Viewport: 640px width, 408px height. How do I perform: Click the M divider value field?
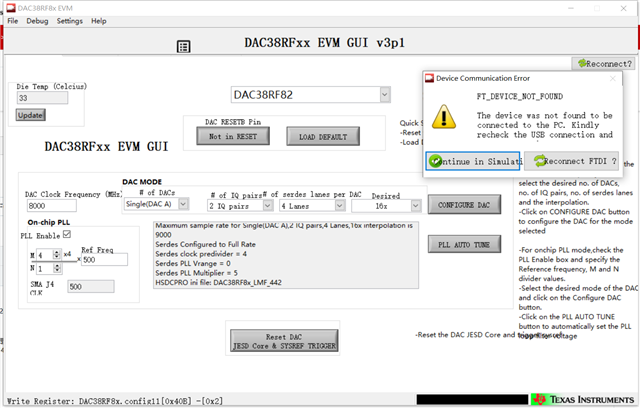[45, 255]
